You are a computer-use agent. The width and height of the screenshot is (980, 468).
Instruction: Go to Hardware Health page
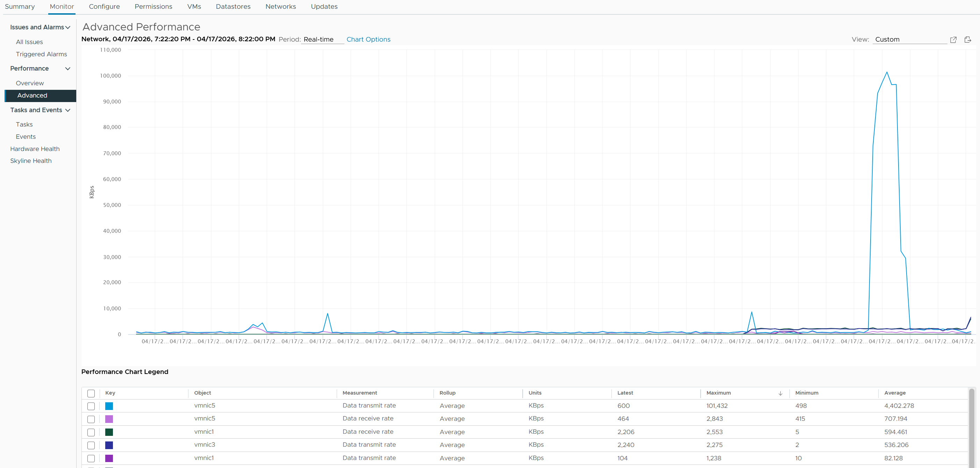pos(35,149)
